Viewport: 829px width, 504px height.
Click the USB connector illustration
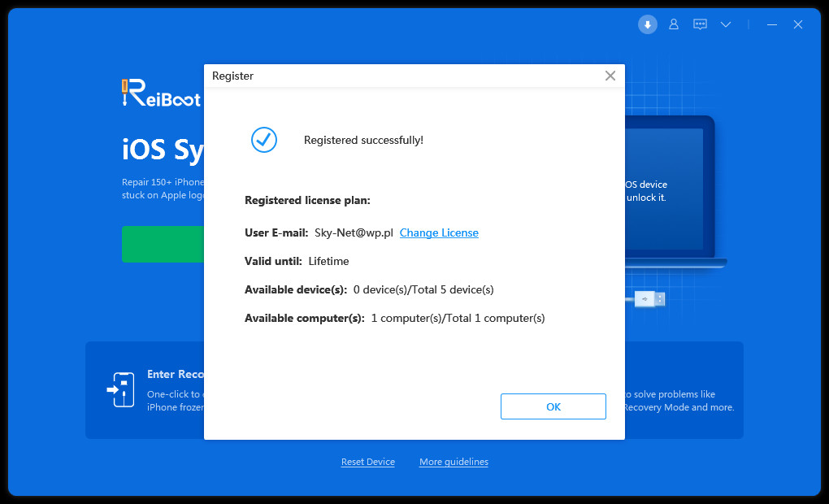pyautogui.click(x=649, y=299)
